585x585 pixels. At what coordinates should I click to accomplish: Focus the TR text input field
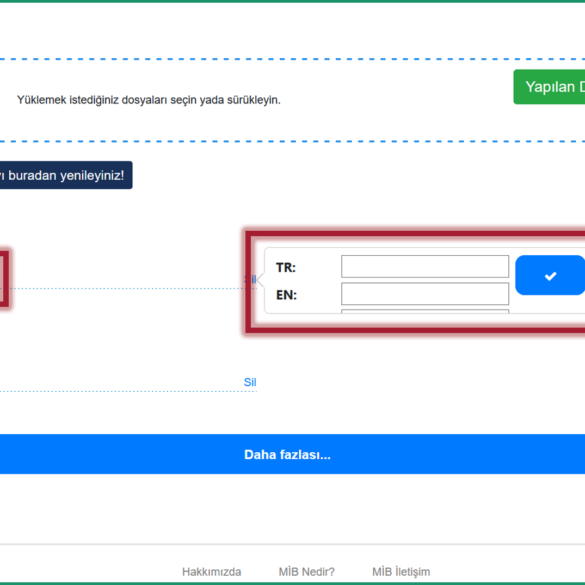pyautogui.click(x=425, y=266)
